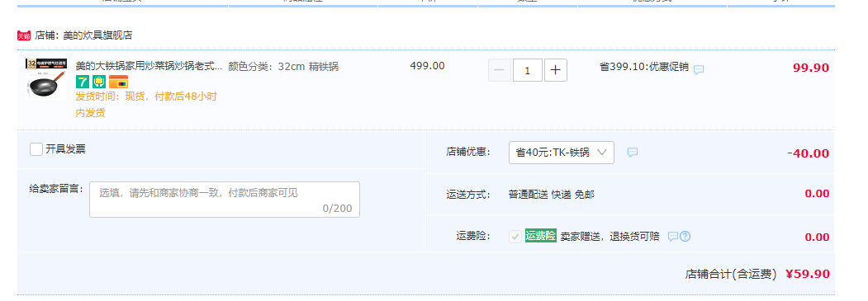Open the 省40元:TK-铁锅 shop discount dropdown

(562, 153)
